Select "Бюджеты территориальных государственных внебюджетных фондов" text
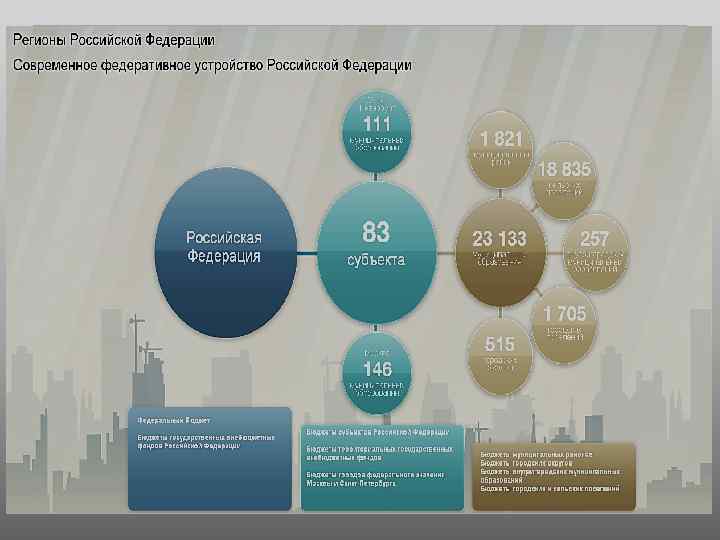 click(380, 454)
